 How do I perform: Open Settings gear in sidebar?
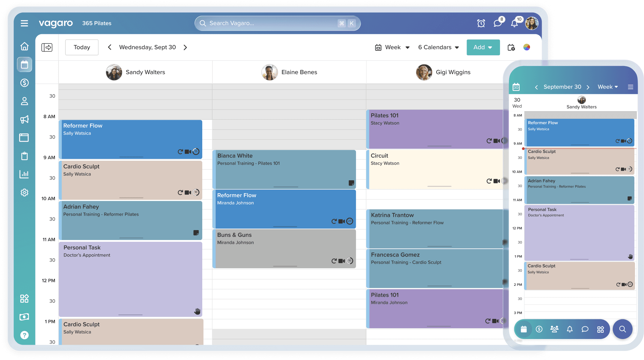tap(24, 192)
